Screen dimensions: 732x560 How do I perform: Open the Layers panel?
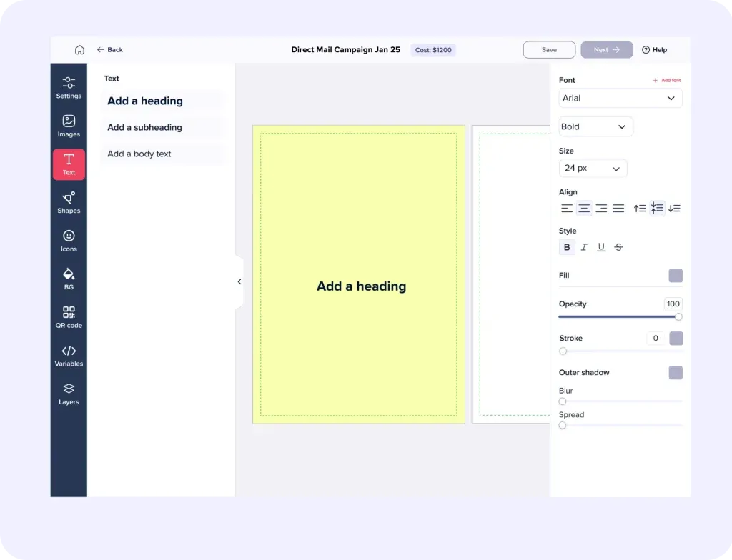click(69, 394)
